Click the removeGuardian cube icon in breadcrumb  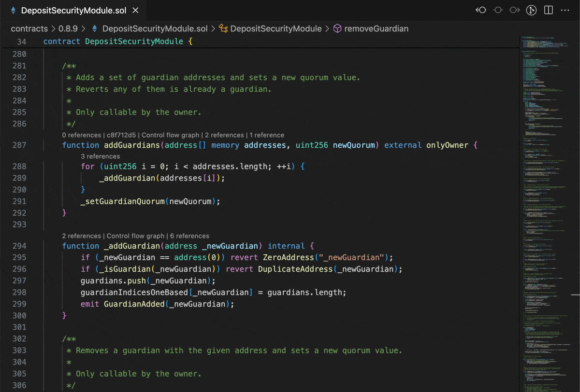click(337, 28)
